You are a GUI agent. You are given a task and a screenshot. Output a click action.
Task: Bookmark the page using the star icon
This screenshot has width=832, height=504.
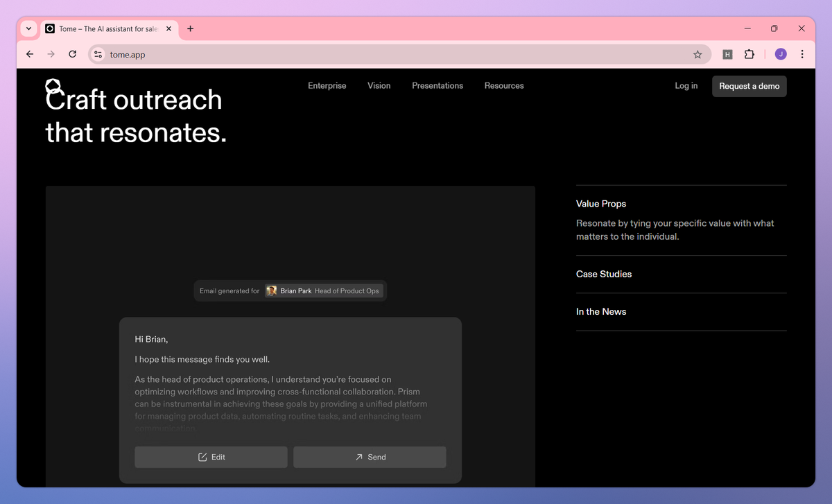697,54
